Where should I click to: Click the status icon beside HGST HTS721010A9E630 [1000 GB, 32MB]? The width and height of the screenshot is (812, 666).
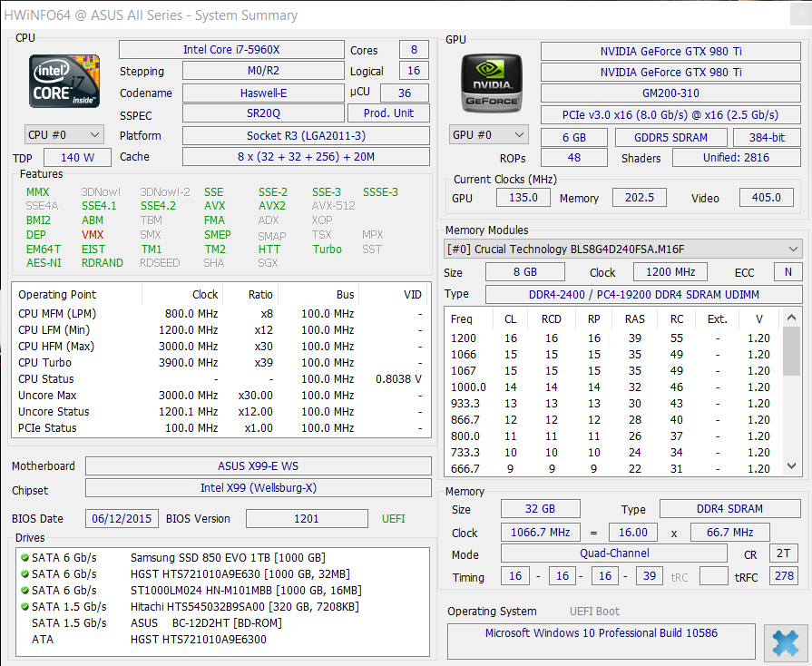pyautogui.click(x=24, y=573)
